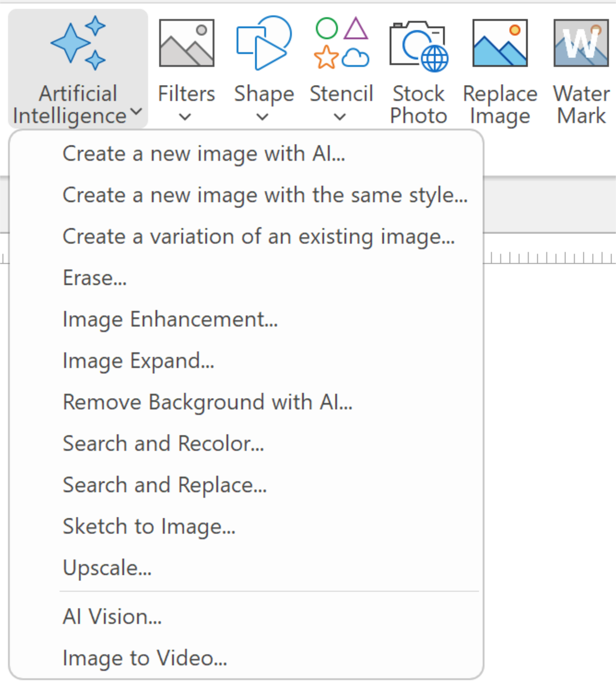The image size is (616, 689).
Task: Open the Sketch to Image option
Action: coord(149,527)
